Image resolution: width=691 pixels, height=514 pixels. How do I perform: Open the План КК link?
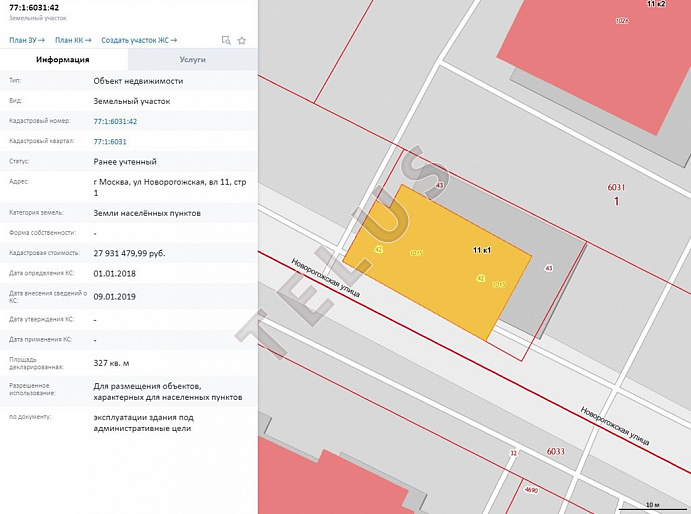(x=73, y=40)
